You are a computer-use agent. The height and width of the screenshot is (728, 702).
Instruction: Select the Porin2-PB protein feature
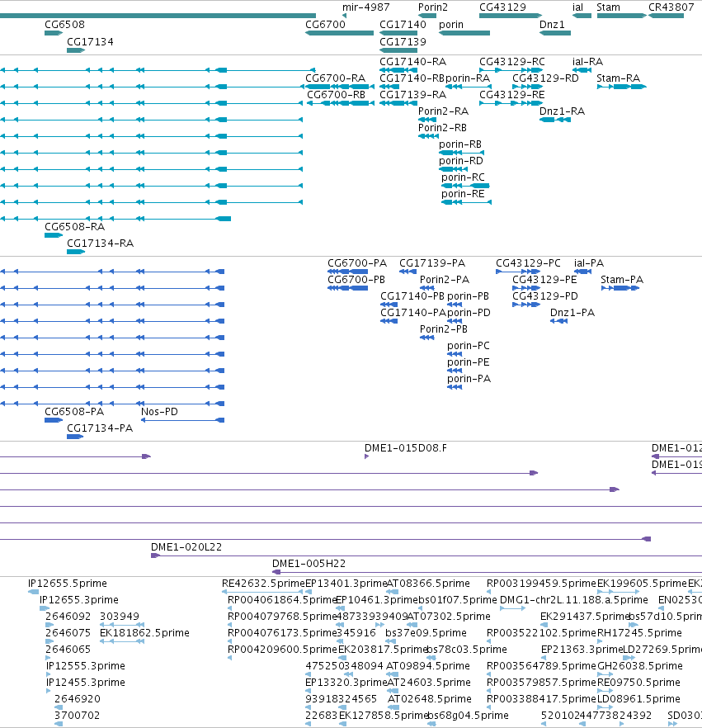444,329
